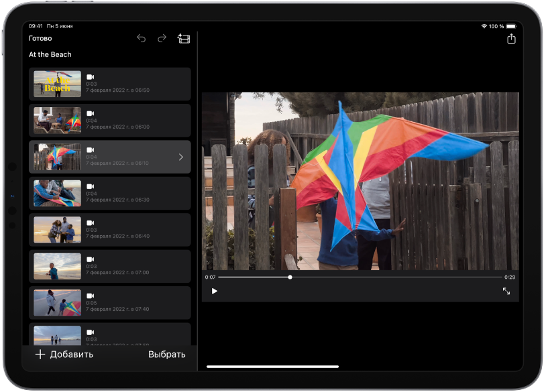Screen dimensions: 548x392
Task: Select the kite fence clip thumbnail at 06:10
Action: coord(57,157)
